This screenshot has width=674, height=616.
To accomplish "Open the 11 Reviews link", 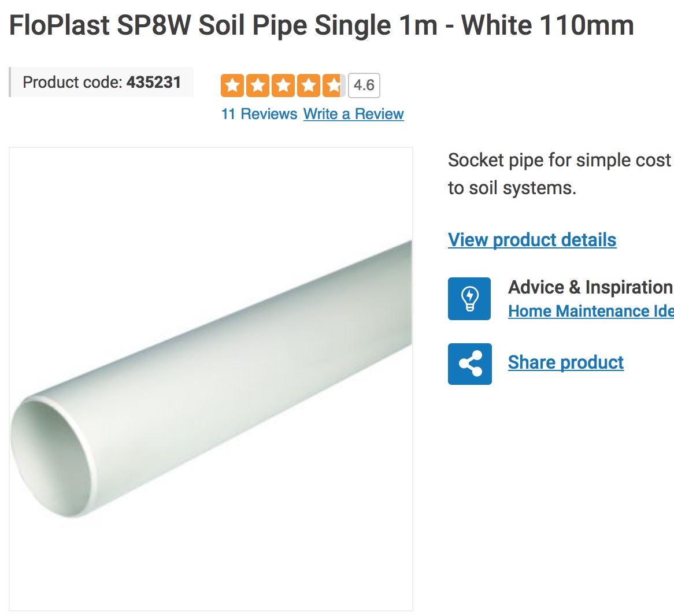I will point(259,114).
